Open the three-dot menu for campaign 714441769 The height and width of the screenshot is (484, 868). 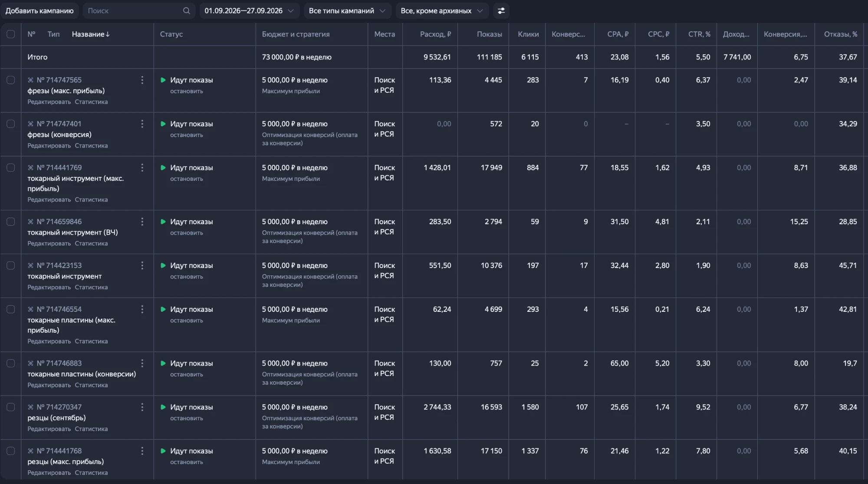tap(142, 168)
